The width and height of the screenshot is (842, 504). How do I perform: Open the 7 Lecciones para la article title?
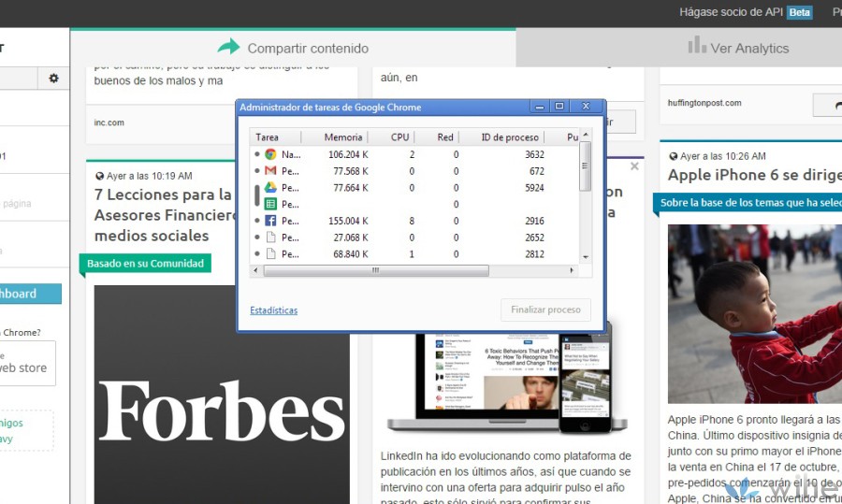point(165,215)
